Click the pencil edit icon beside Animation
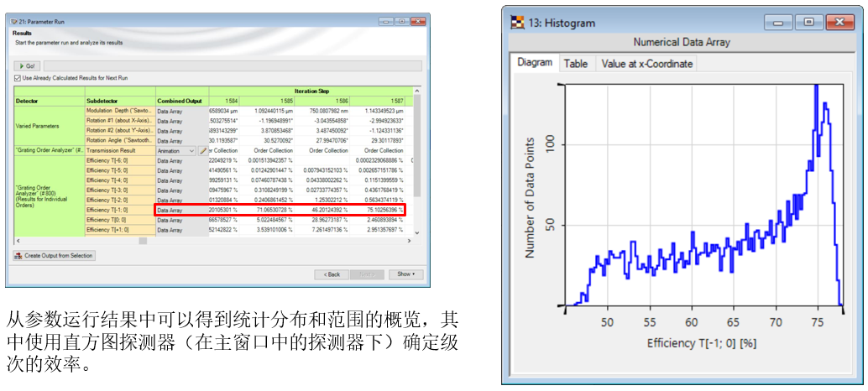This screenshot has height=391, width=868. [202, 150]
